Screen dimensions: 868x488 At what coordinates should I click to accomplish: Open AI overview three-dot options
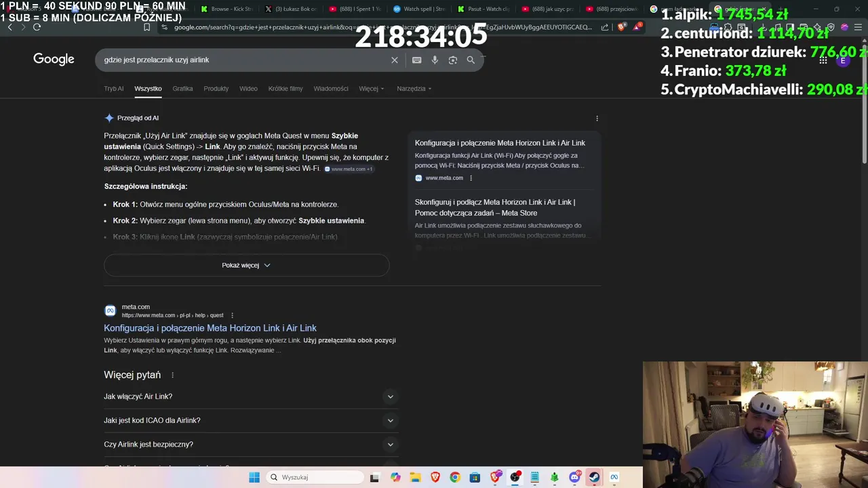click(x=597, y=118)
